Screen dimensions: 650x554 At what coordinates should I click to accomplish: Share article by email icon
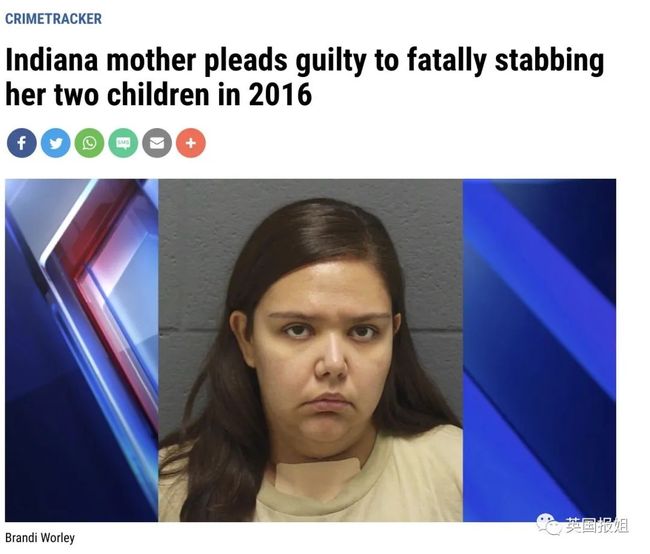pos(157,143)
